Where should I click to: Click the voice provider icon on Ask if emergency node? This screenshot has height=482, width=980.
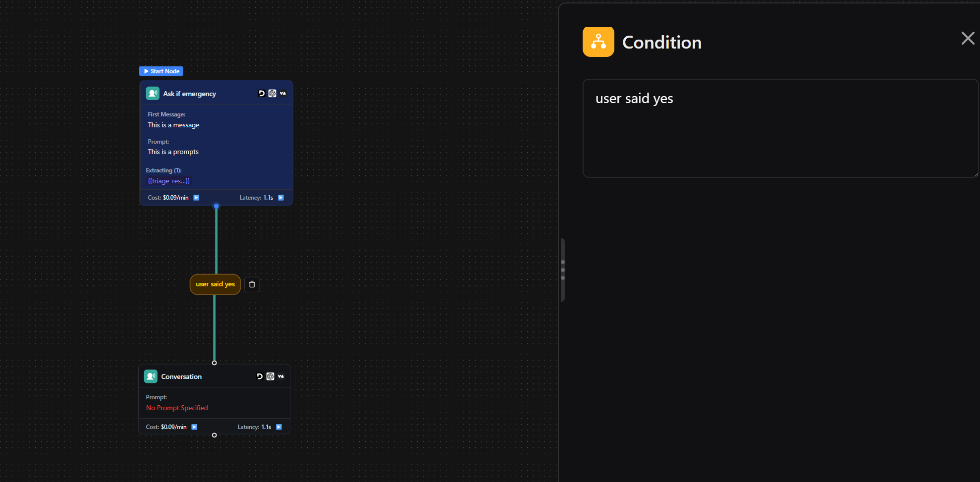[283, 93]
